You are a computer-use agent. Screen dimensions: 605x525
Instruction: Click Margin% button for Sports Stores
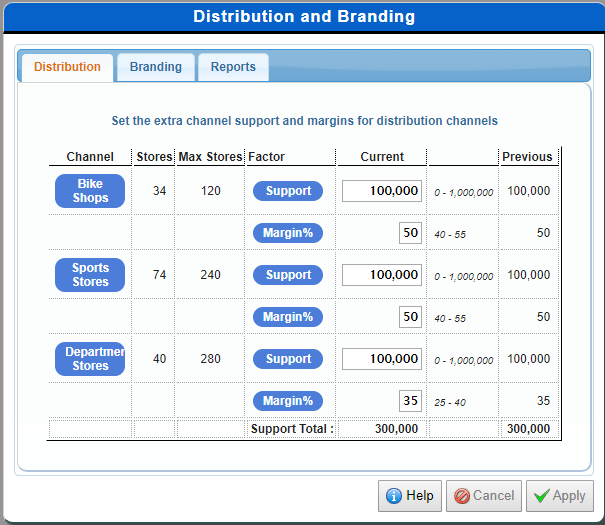[288, 317]
